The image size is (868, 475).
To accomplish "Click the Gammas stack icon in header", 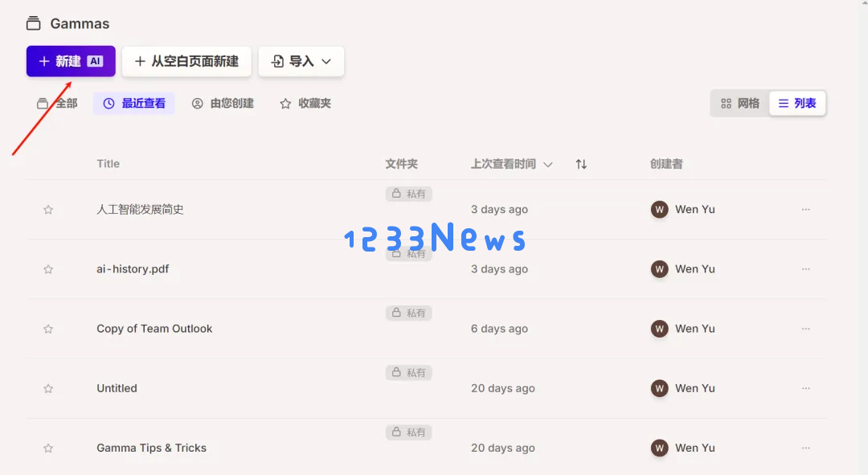I will [x=33, y=23].
